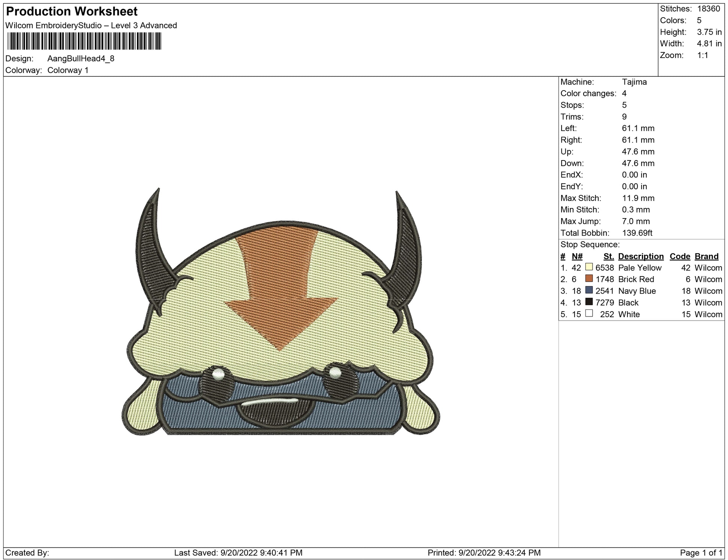Viewport: 728px width, 560px height.
Task: Click the Page 1 of 1 footer text
Action: [701, 553]
